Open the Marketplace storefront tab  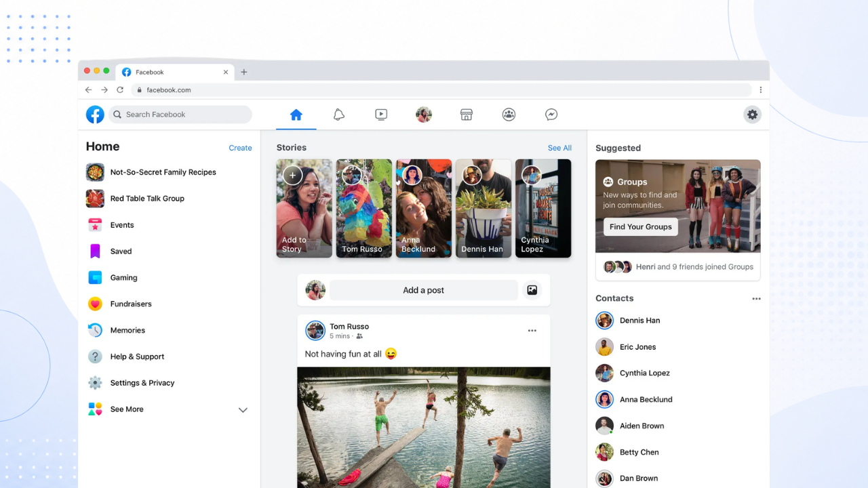pos(467,115)
